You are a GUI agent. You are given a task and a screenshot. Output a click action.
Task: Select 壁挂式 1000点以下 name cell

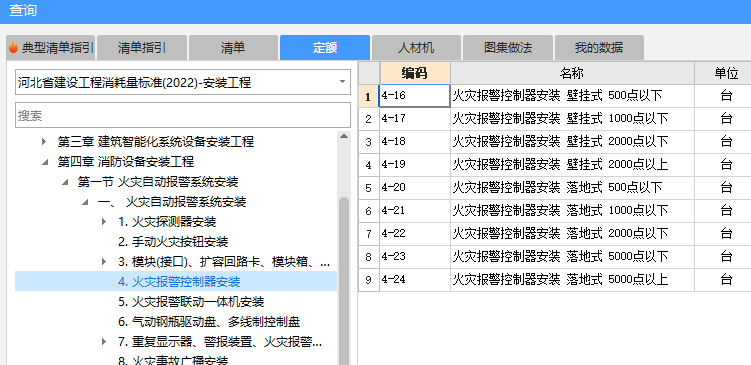tap(572, 119)
